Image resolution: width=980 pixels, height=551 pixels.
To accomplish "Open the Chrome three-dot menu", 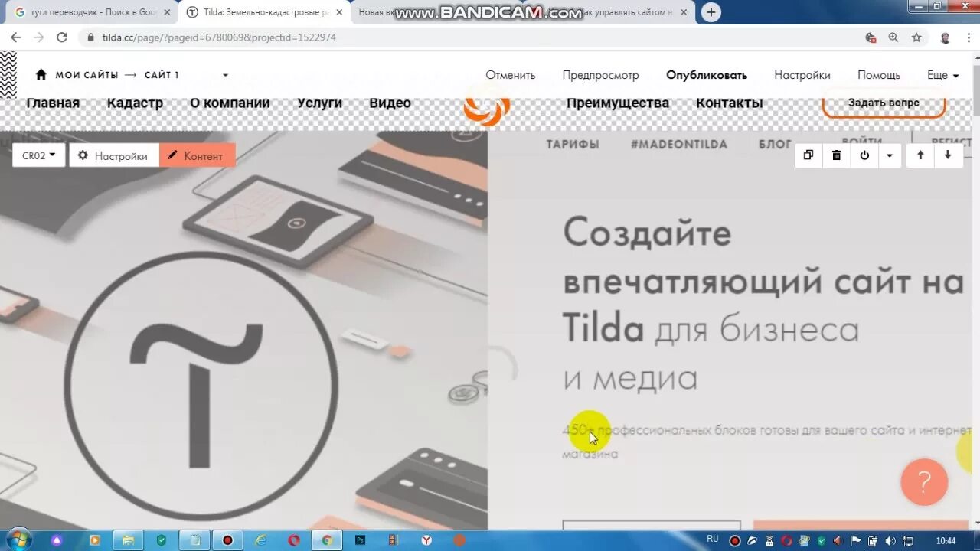I will coord(969,37).
